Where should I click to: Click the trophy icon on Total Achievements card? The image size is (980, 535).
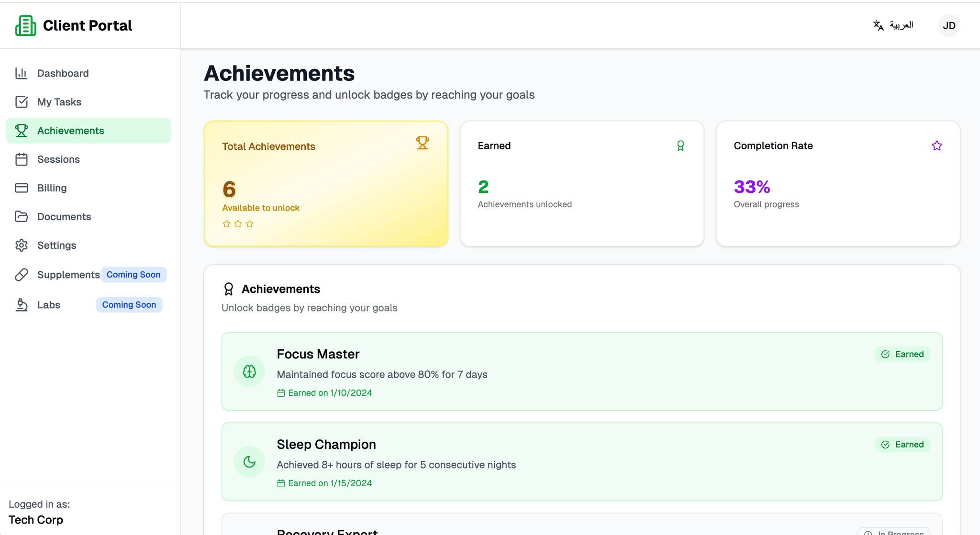pos(422,143)
